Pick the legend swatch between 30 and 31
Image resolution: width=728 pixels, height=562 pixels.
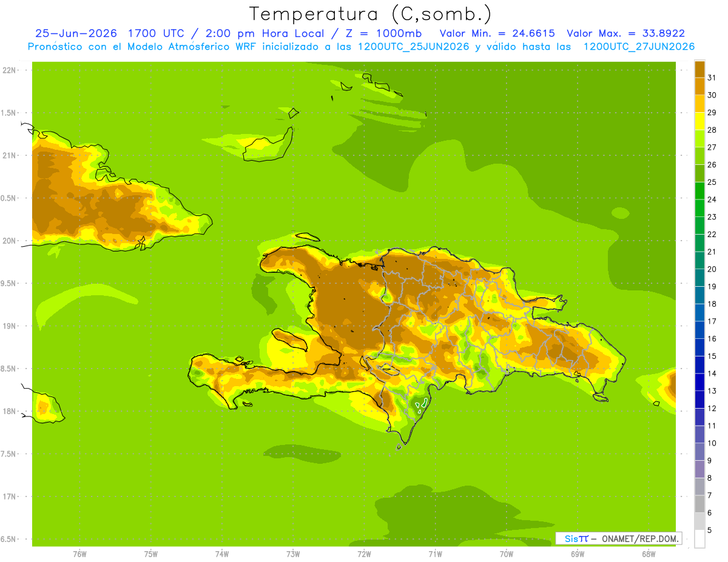699,86
